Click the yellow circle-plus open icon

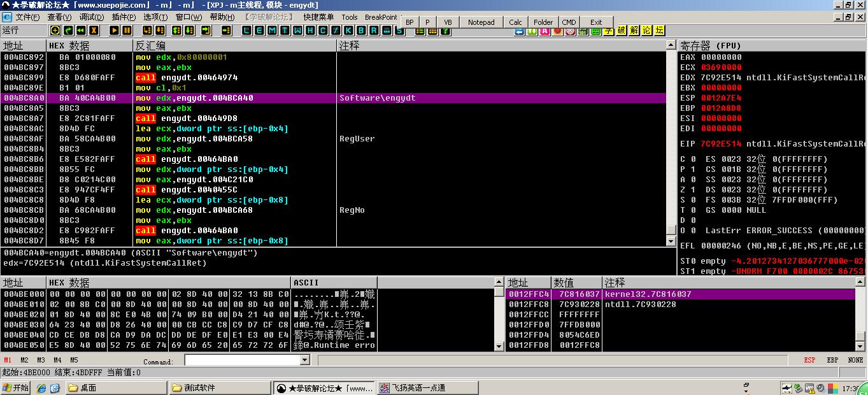coord(55,31)
